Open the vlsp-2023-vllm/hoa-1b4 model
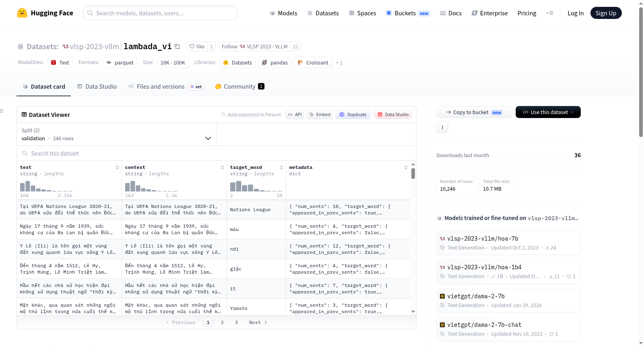This screenshot has height=347, width=644. 508,272
